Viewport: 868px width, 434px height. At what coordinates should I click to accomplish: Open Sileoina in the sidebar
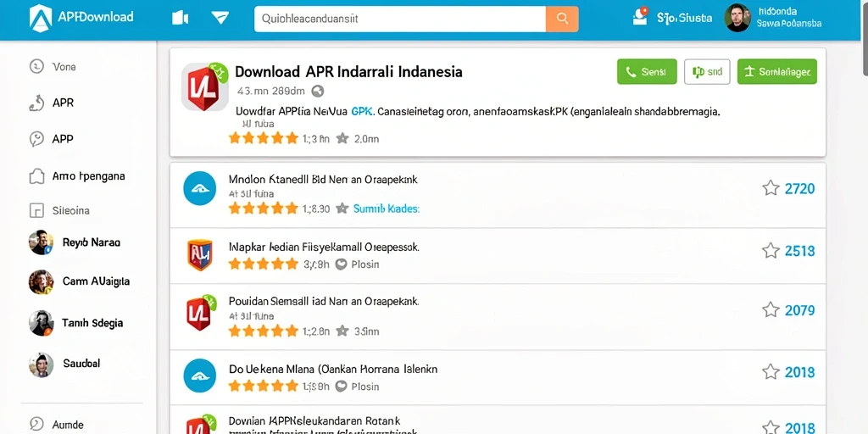click(71, 211)
